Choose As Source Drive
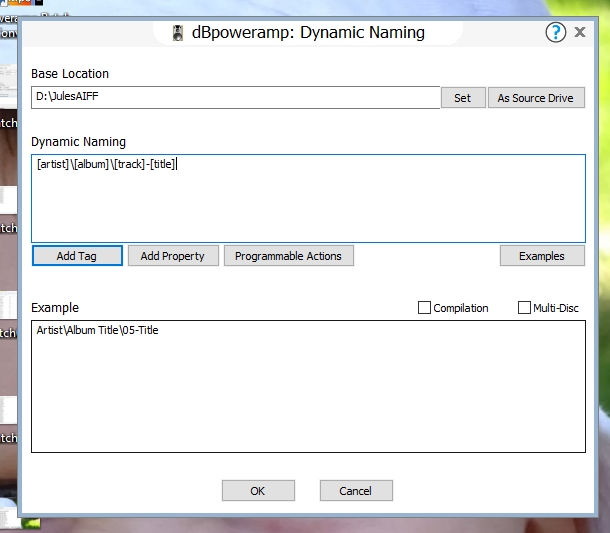This screenshot has width=610, height=533. click(535, 98)
